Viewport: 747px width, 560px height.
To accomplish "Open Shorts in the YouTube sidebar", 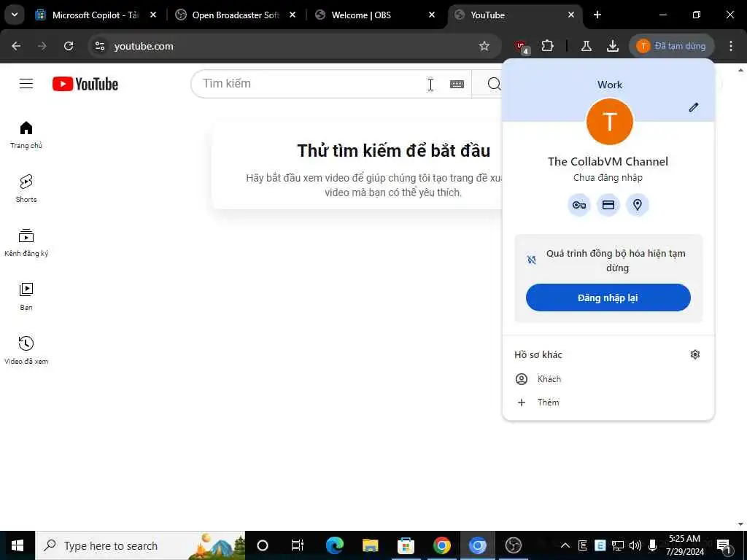I will point(26,189).
